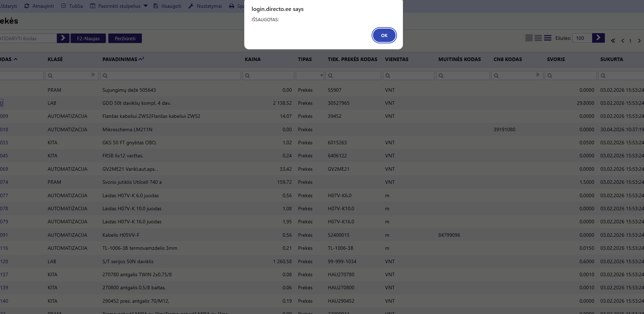Click Kabelis H05VV-F name
Viewport: 644px width, 314px height.
pyautogui.click(x=121, y=235)
